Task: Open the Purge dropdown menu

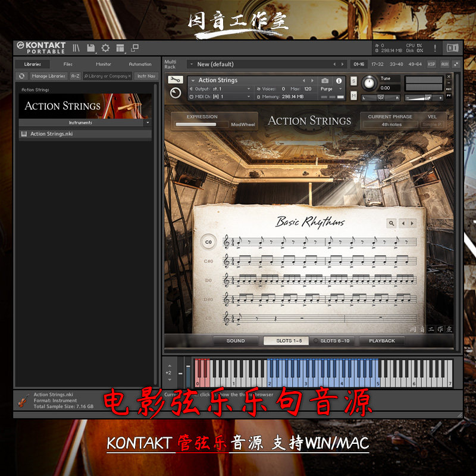Action: tap(331, 89)
